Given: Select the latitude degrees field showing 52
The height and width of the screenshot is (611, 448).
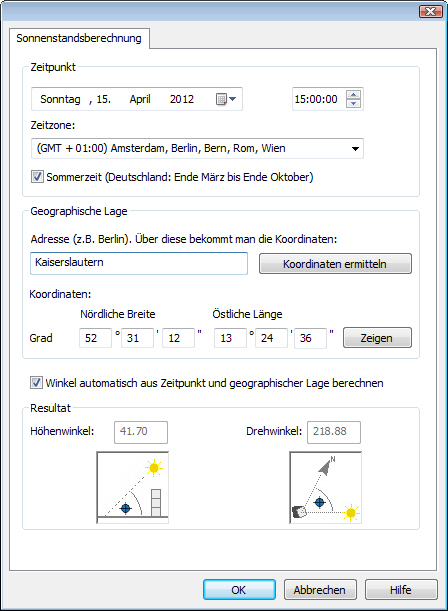Looking at the screenshot, I should [95, 338].
